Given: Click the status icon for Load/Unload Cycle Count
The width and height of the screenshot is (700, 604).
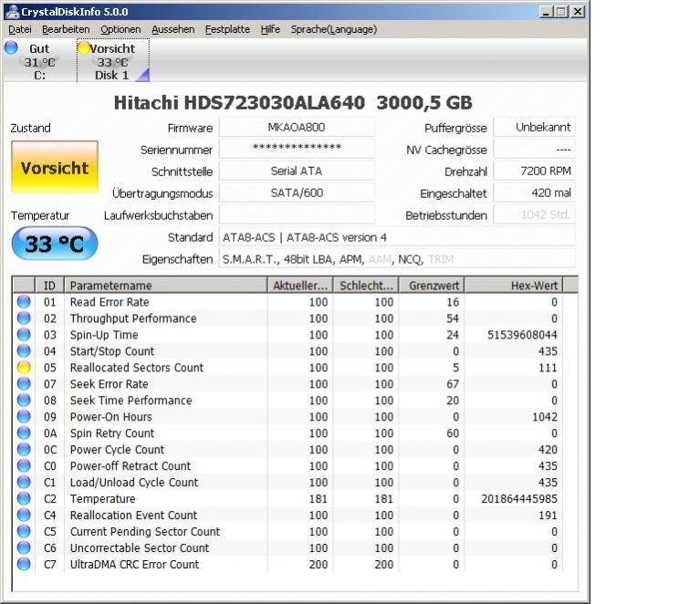Looking at the screenshot, I should click(x=24, y=482).
